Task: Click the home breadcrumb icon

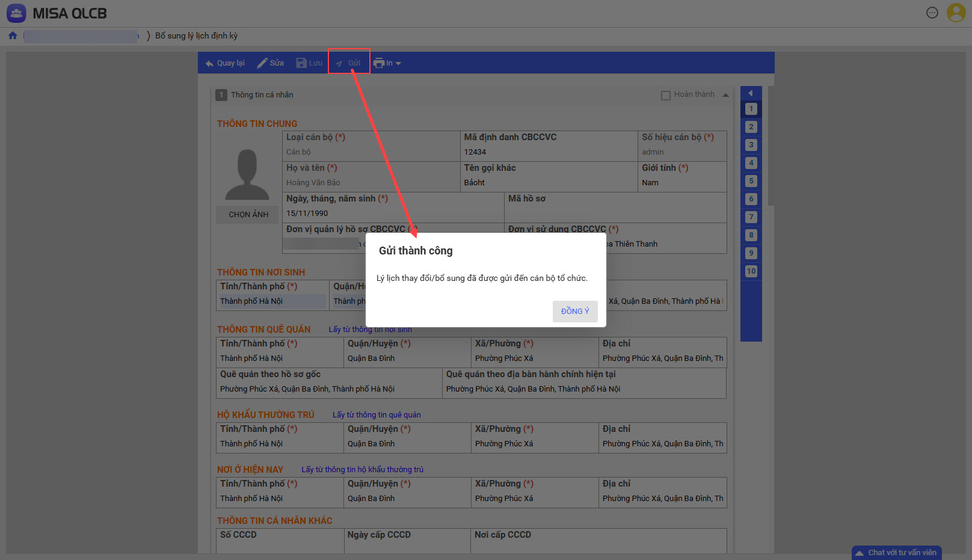Action: pos(13,35)
